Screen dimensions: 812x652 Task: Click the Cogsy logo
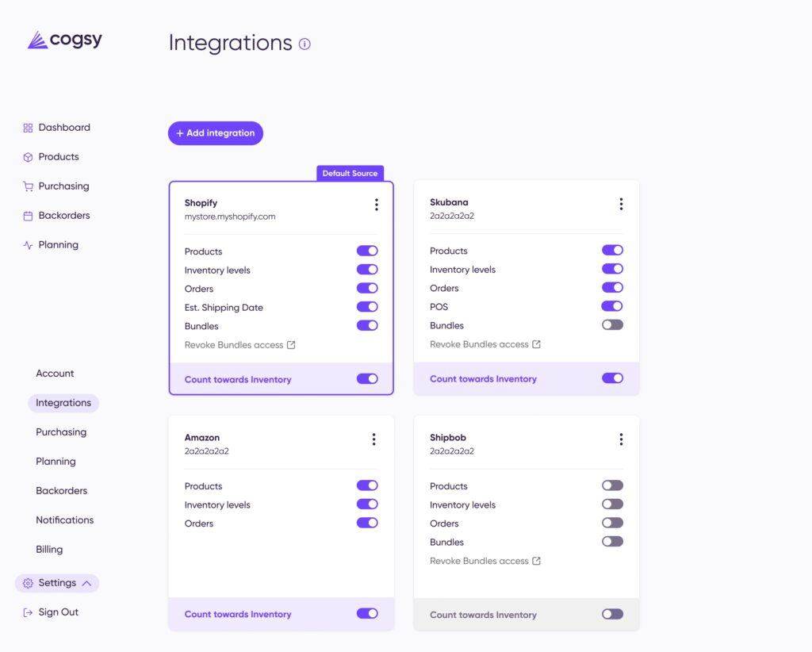point(65,40)
